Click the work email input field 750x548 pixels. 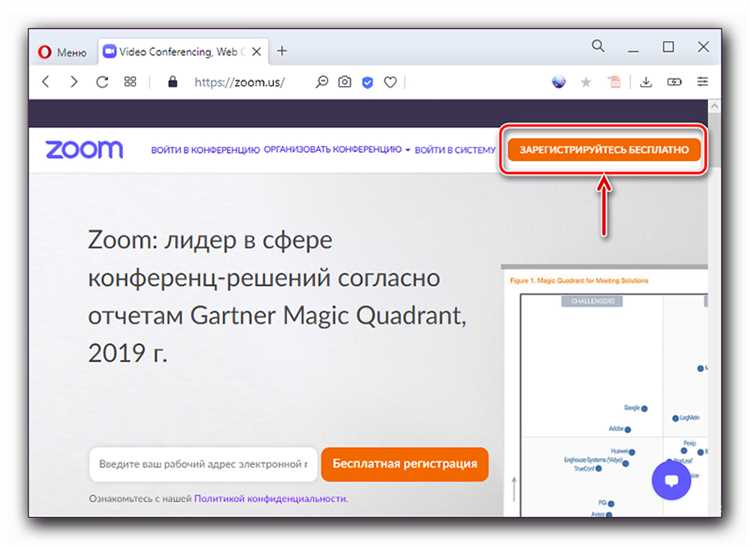pos(203,464)
